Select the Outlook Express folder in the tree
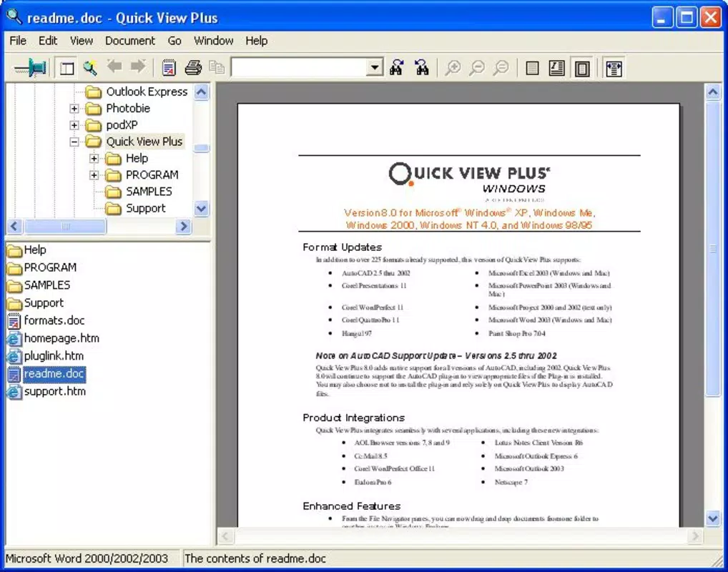Viewport: 728px width, 572px height. tap(147, 92)
